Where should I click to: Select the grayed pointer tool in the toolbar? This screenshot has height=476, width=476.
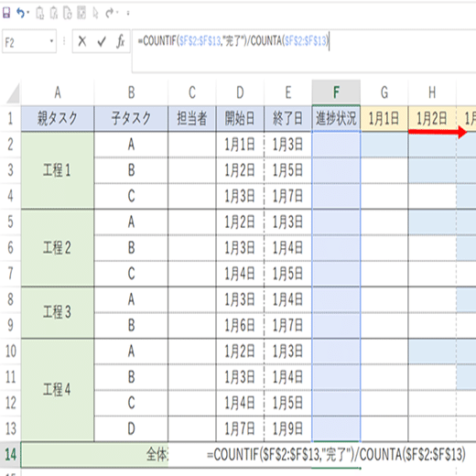pyautogui.click(x=95, y=13)
